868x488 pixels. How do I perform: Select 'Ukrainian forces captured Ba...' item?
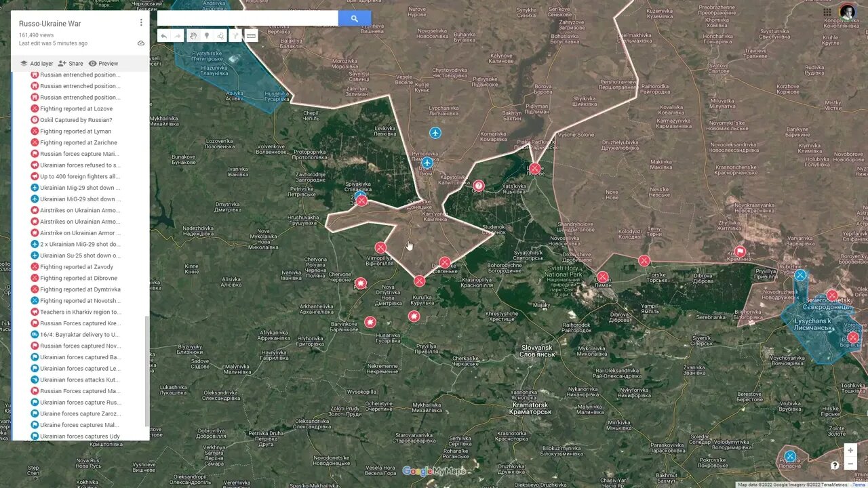(x=76, y=357)
